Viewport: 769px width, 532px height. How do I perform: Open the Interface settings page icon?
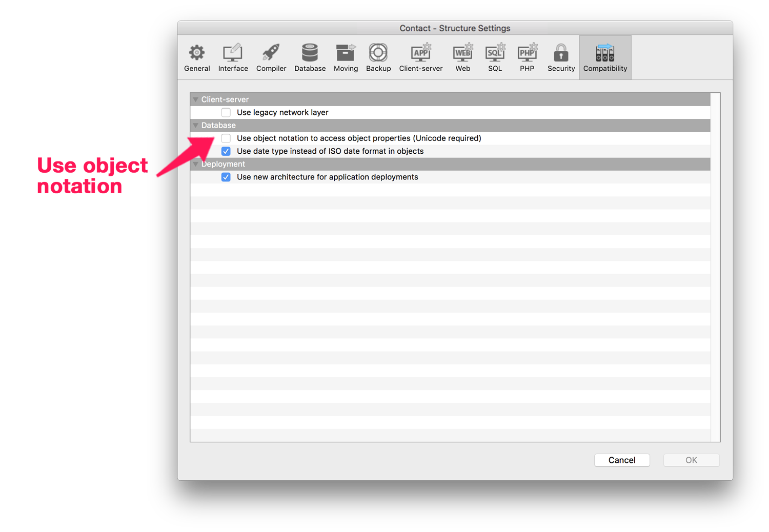(233, 53)
